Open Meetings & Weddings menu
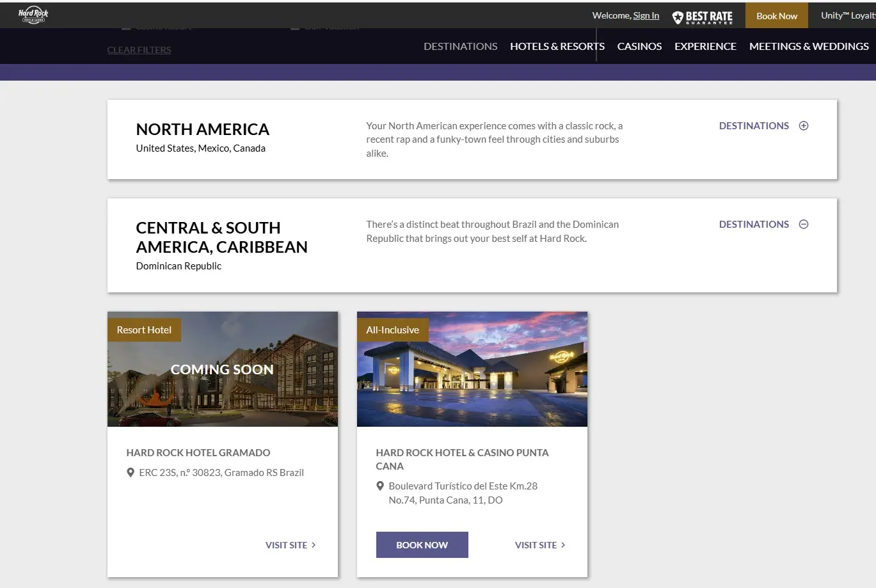This screenshot has width=876, height=588. pos(809,46)
